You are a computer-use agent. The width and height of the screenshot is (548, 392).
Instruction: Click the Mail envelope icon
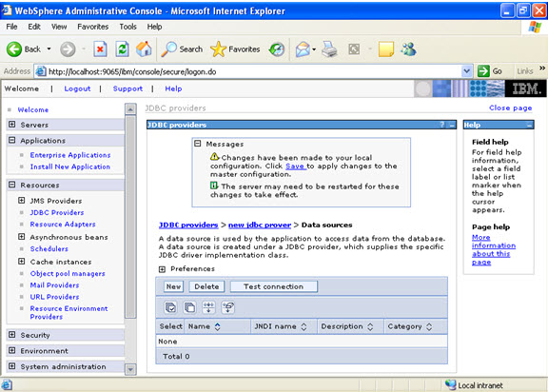point(303,49)
